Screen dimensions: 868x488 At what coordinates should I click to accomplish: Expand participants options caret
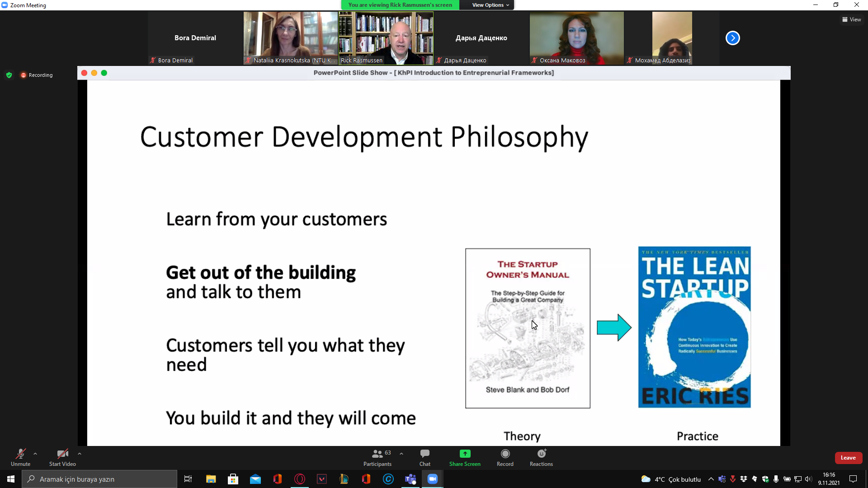(x=401, y=453)
